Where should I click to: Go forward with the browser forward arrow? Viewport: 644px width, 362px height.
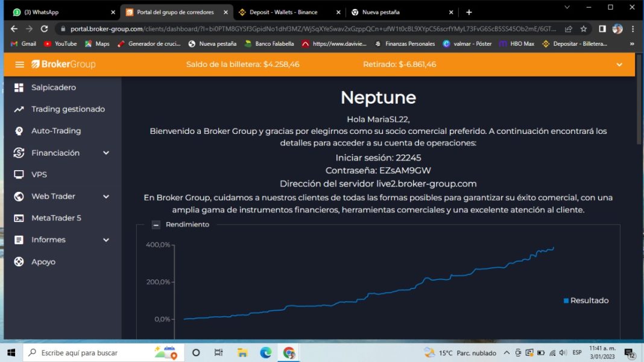[x=29, y=29]
